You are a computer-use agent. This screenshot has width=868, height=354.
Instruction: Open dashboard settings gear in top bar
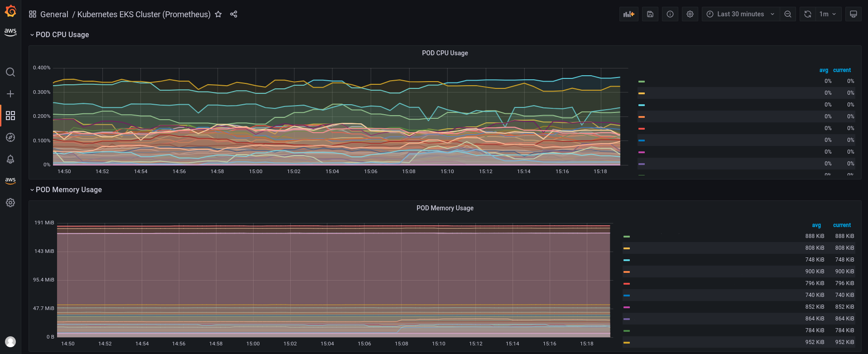click(x=690, y=14)
